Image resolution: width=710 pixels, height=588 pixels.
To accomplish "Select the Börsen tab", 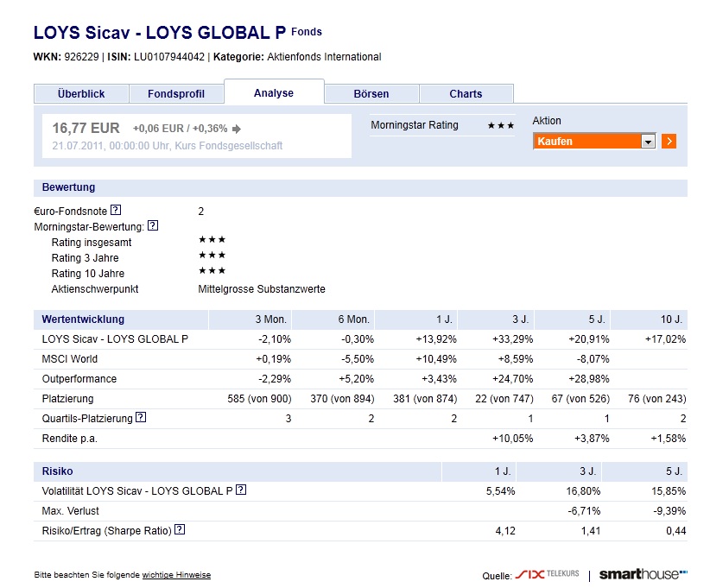I will [x=371, y=94].
